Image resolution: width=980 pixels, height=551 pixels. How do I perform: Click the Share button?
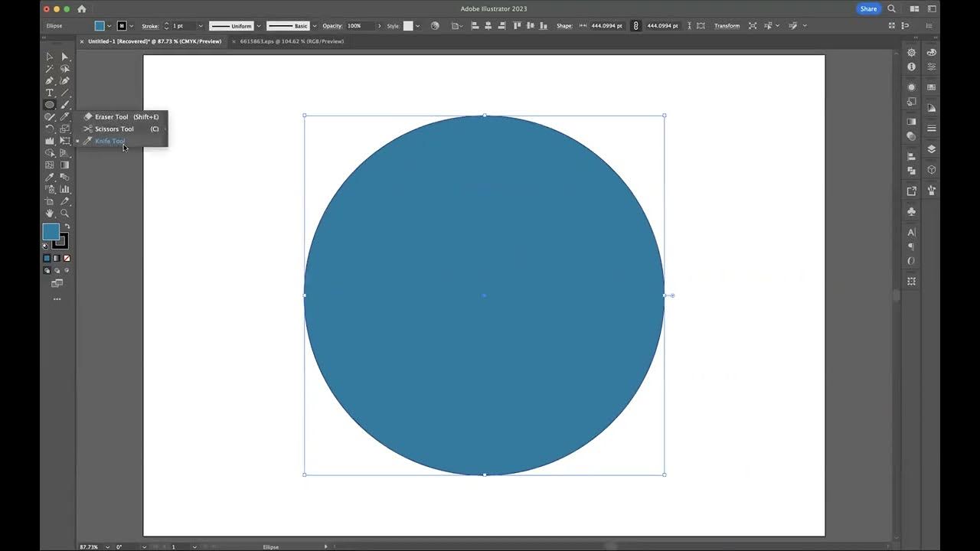(x=868, y=9)
